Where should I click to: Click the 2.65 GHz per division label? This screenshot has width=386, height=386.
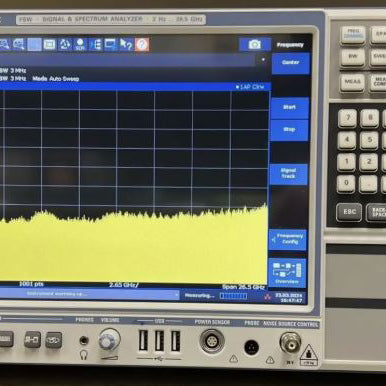[124, 285]
